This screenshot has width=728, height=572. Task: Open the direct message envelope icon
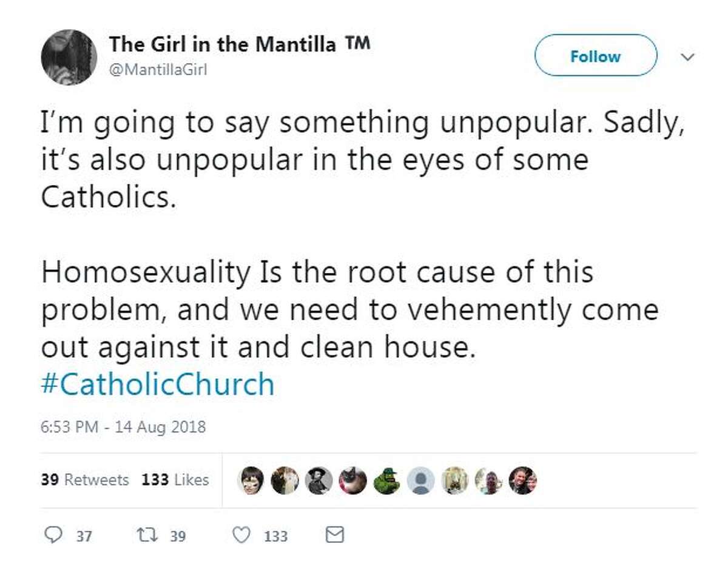coord(333,534)
